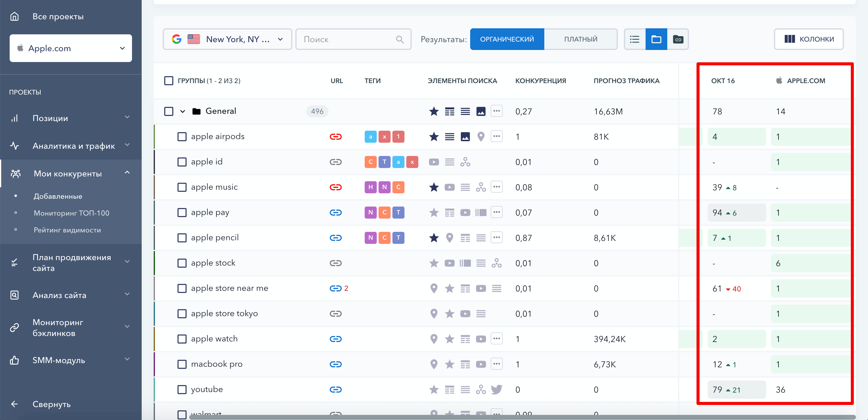Click share nodes element for apple stock
Image resolution: width=868 pixels, height=420 pixels.
pyautogui.click(x=496, y=263)
